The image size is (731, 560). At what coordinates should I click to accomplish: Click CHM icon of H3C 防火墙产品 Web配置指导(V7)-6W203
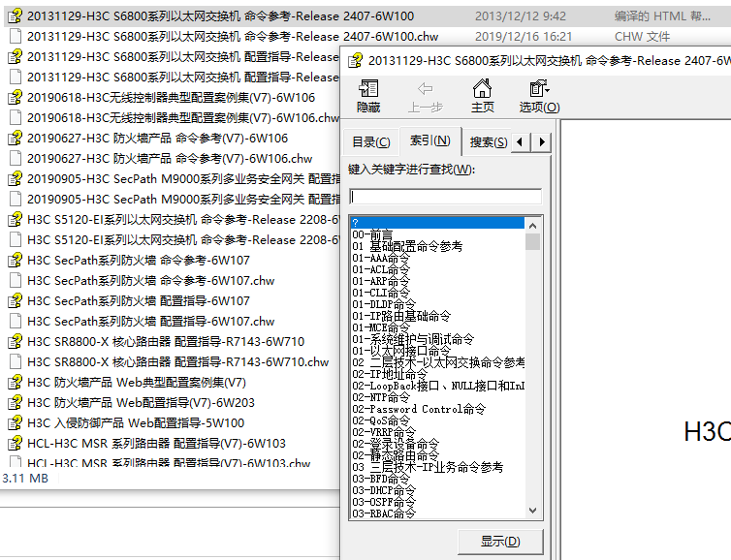click(15, 402)
